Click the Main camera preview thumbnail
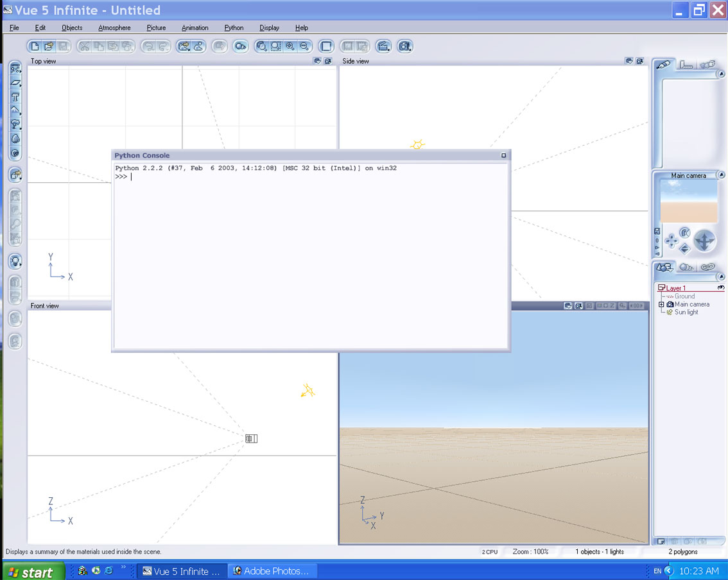This screenshot has width=728, height=580. [688, 200]
